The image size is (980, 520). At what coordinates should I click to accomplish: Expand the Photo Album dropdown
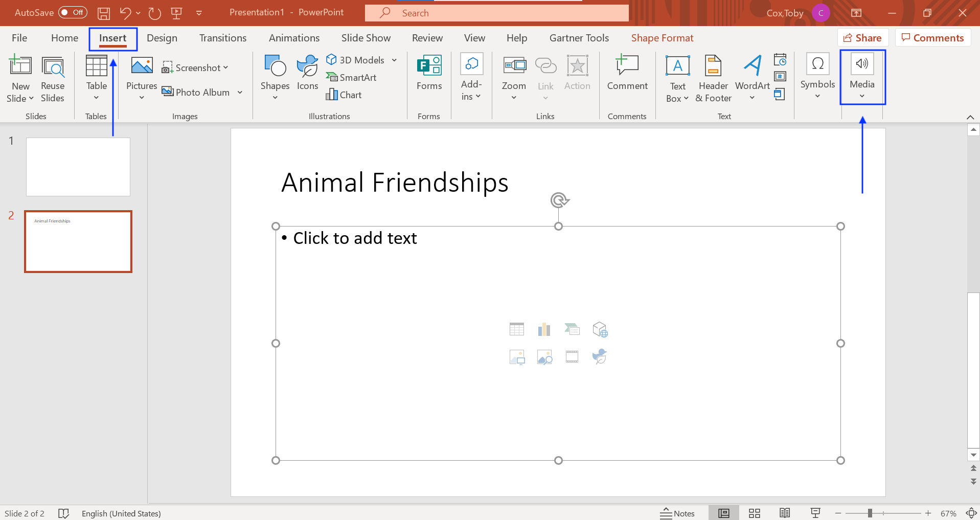240,93
